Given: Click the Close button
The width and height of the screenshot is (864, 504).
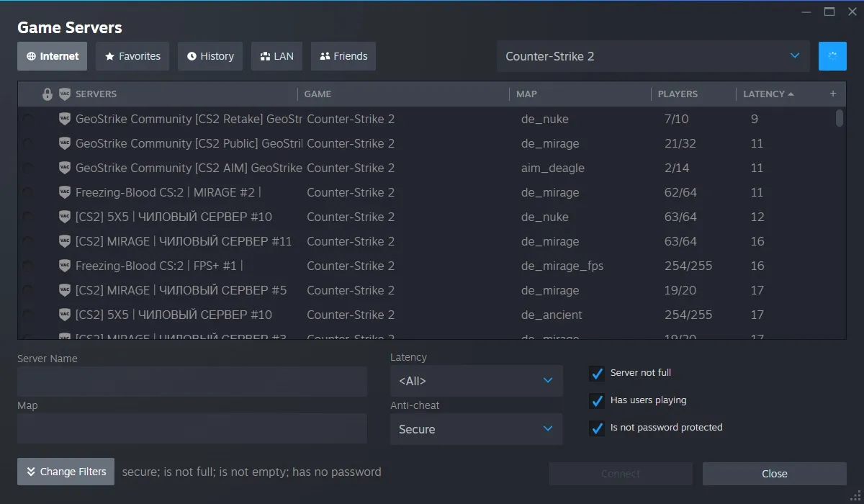Looking at the screenshot, I should [775, 474].
